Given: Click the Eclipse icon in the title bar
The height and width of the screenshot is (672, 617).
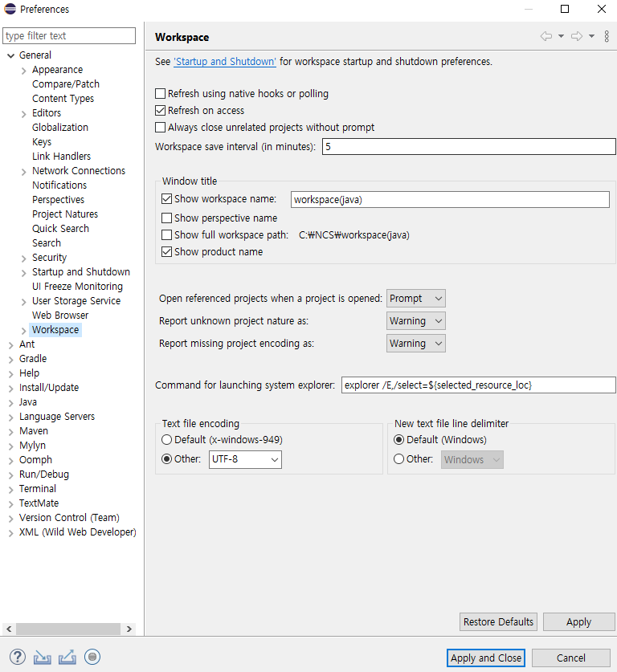Looking at the screenshot, I should click(x=10, y=9).
